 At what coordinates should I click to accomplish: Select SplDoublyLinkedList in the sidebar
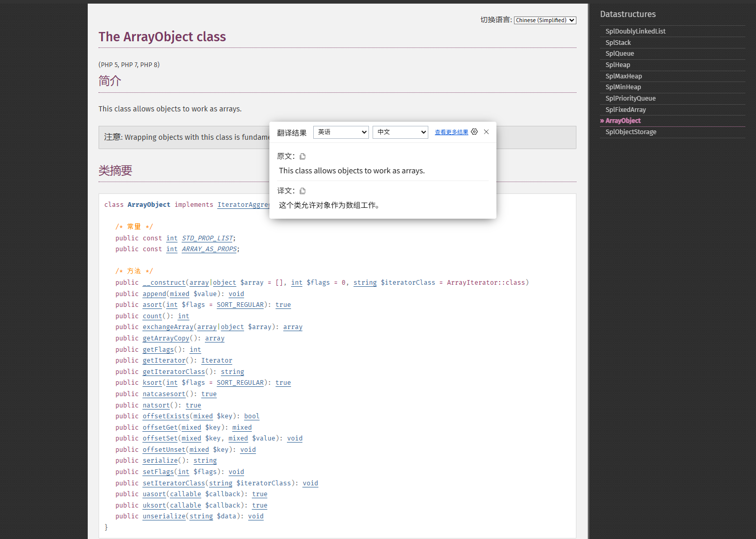[x=635, y=31]
